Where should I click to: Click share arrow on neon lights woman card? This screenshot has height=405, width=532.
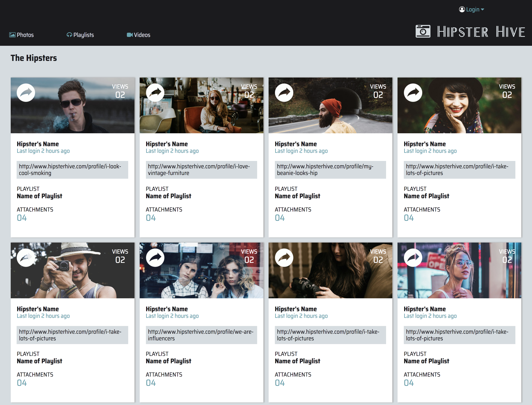point(413,258)
